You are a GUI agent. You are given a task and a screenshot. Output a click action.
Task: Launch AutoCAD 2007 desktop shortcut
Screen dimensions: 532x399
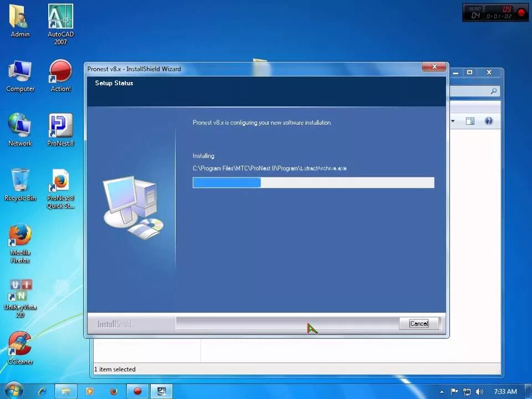(60, 24)
